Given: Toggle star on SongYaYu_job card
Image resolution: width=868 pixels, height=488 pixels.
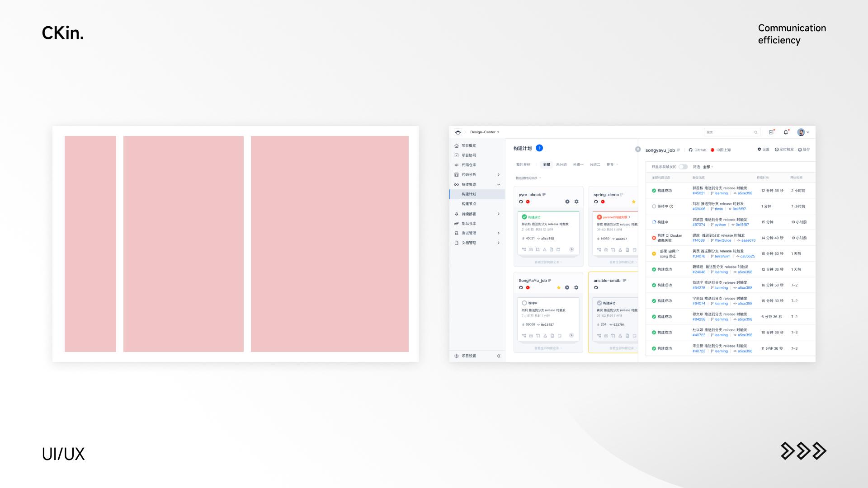Looking at the screenshot, I should pyautogui.click(x=559, y=287).
